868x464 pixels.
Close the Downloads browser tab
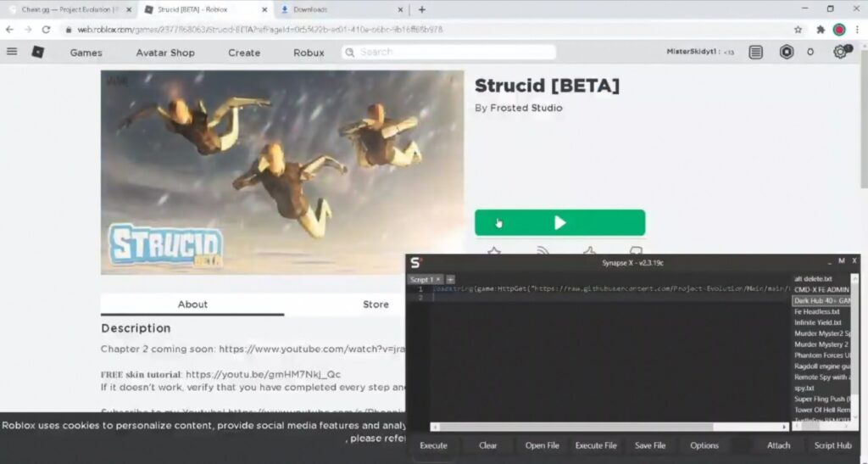[400, 9]
